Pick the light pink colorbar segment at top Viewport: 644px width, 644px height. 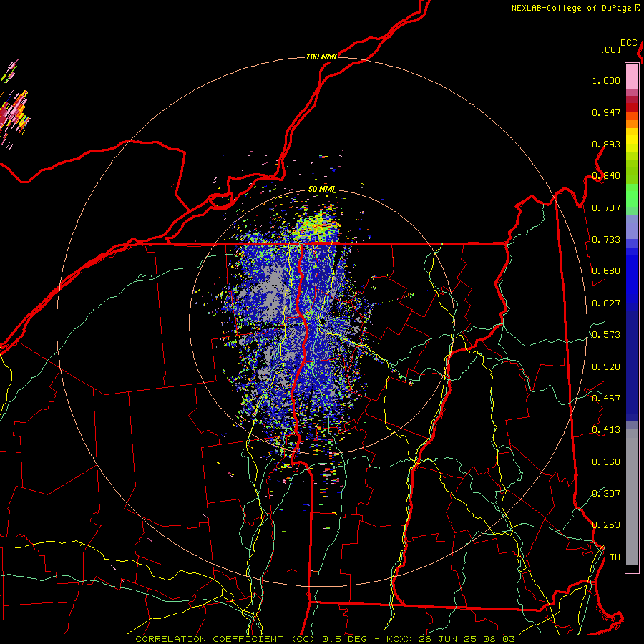coord(632,76)
